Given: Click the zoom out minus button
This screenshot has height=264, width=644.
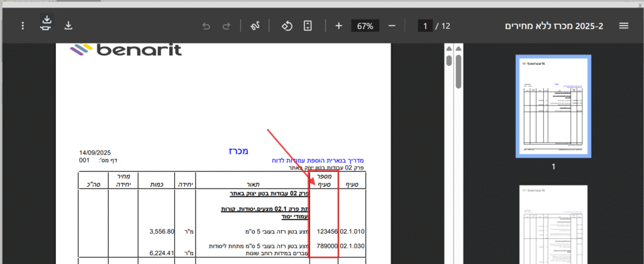Looking at the screenshot, I should (x=392, y=26).
